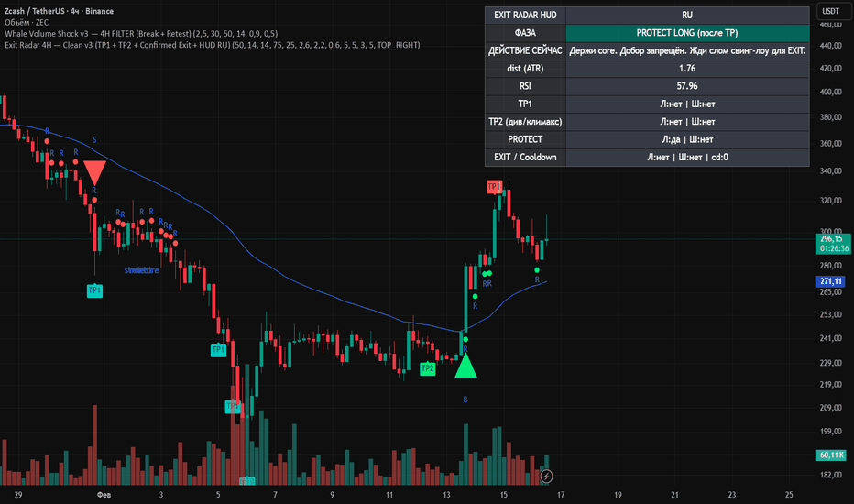This screenshot has height=504, width=854.
Task: Click the date label 29 on time axis
Action: click(18, 495)
